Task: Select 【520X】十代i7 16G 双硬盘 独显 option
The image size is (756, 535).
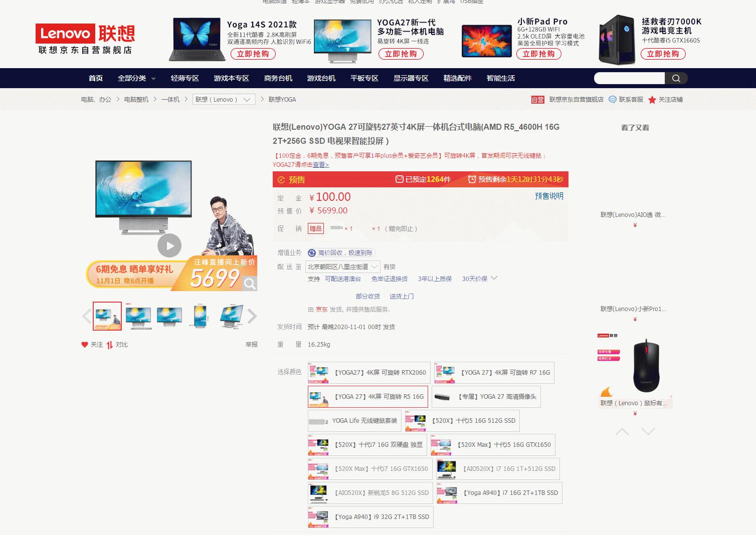Action: [x=367, y=445]
